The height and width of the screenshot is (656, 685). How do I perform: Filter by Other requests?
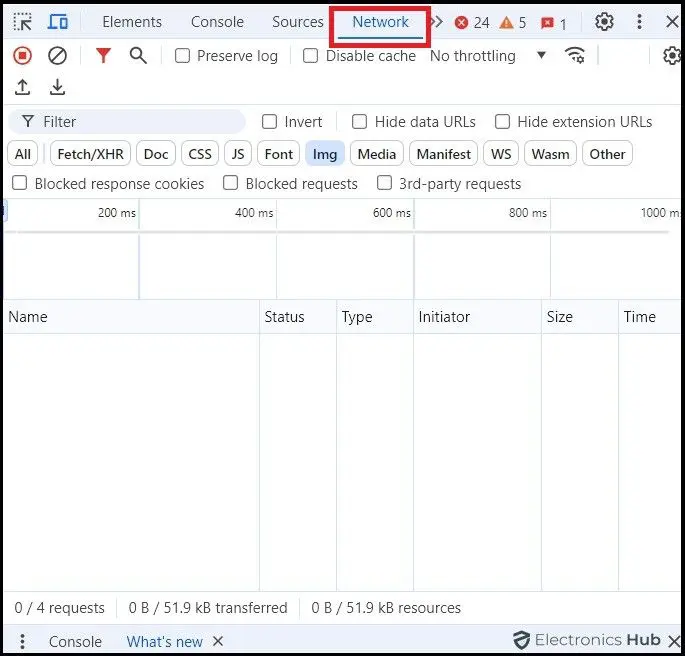click(x=607, y=154)
